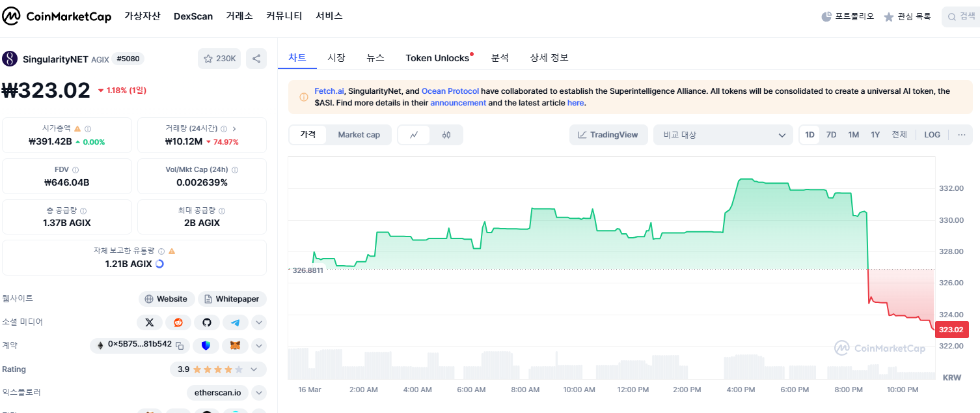Copy the contract address icon
Image resolution: width=980 pixels, height=413 pixels.
tap(180, 345)
